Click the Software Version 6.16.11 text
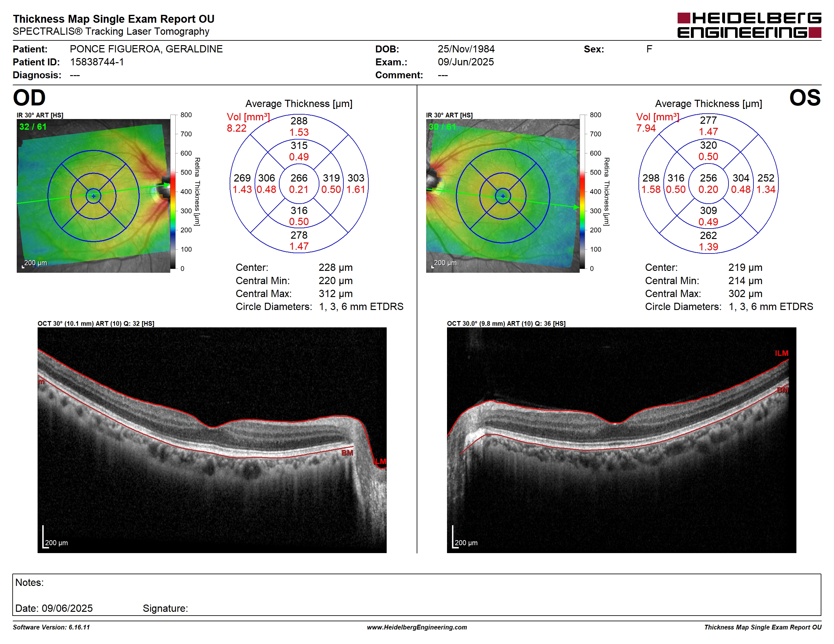The height and width of the screenshot is (644, 834). [x=51, y=627]
